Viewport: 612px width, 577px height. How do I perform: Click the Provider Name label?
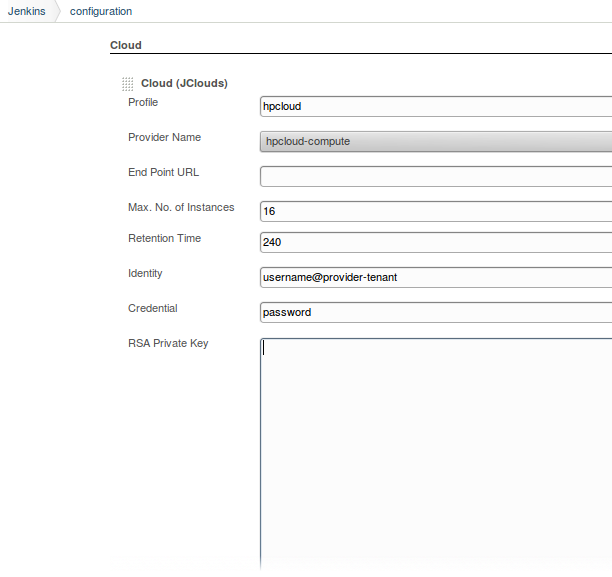164,137
